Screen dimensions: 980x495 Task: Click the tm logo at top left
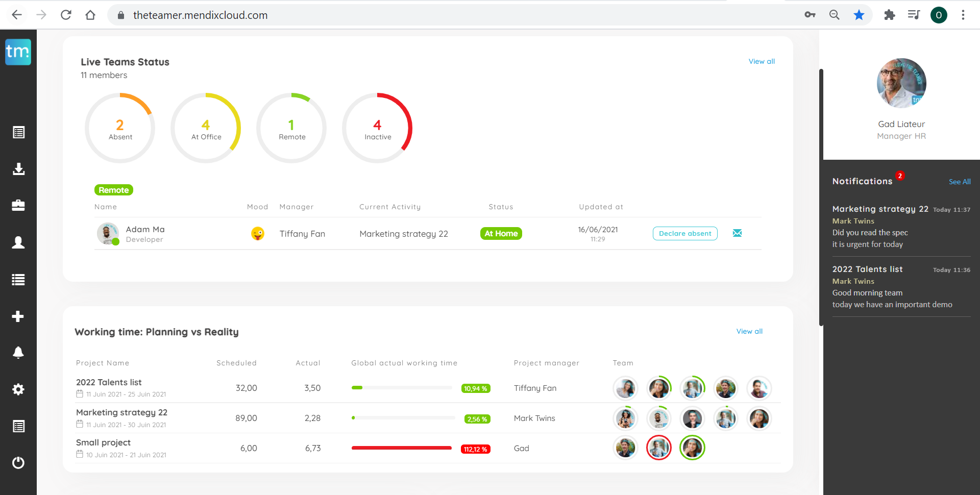coord(18,52)
